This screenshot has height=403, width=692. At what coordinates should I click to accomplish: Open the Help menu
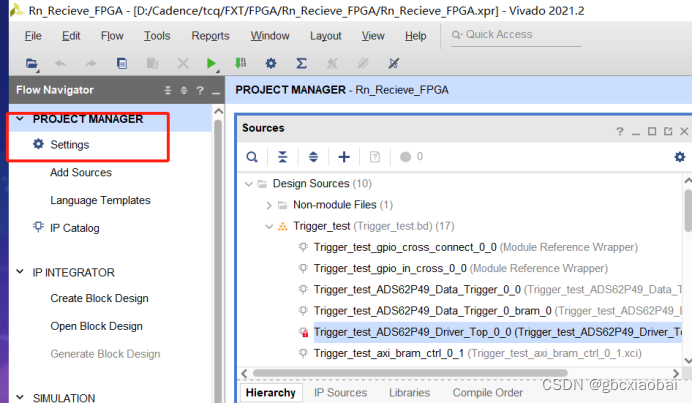pos(415,36)
